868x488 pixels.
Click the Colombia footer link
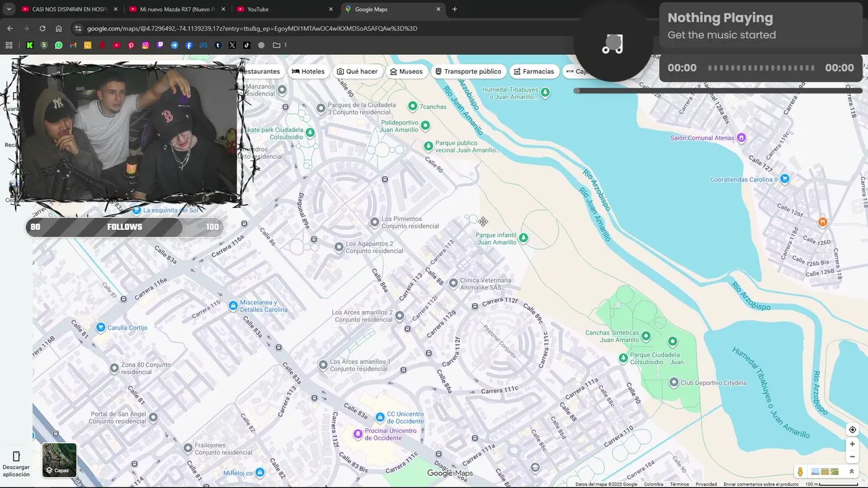654,484
